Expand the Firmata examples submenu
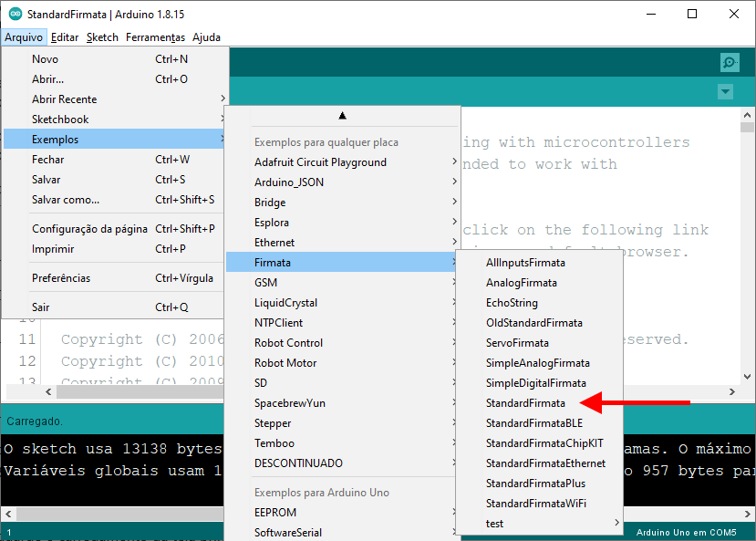This screenshot has height=541, width=756. click(x=342, y=263)
